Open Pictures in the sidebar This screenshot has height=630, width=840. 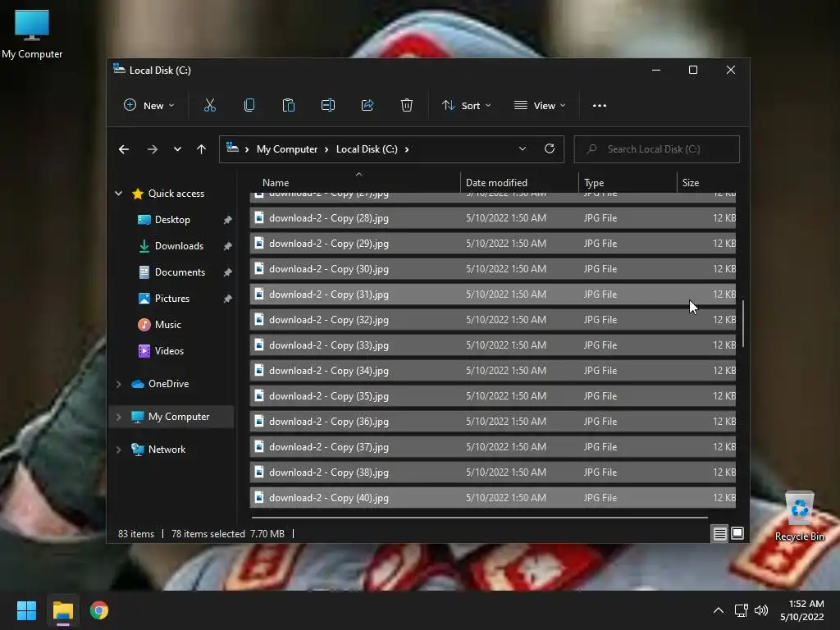[172, 299]
